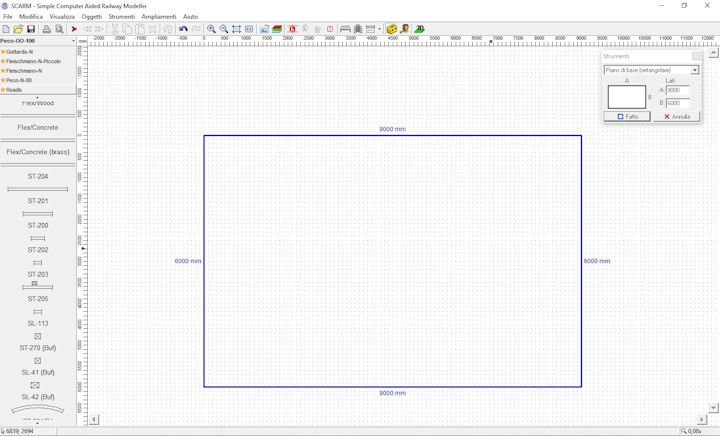Open the dropdown arrow beside the track toolbar icon
Image resolution: width=720 pixels, height=436 pixels.
click(380, 29)
